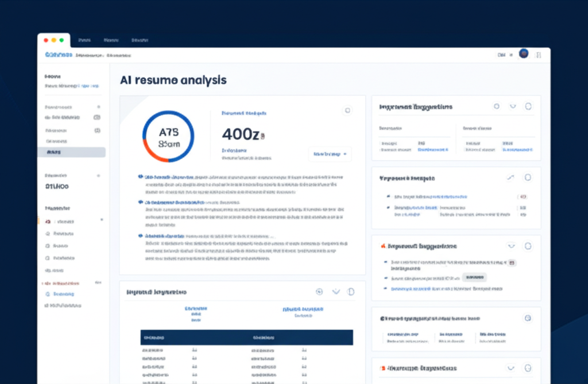Click the trend arrow icon in the second right panel

pyautogui.click(x=511, y=178)
